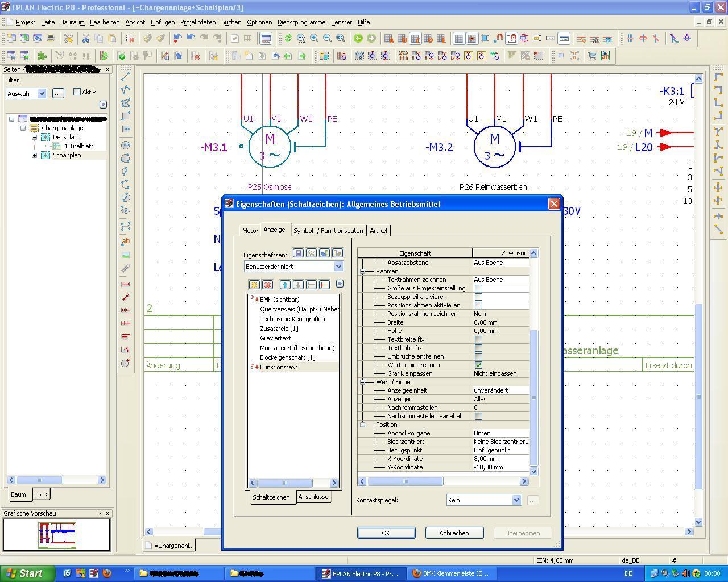Click the move property up arrow icon

tap(285, 284)
